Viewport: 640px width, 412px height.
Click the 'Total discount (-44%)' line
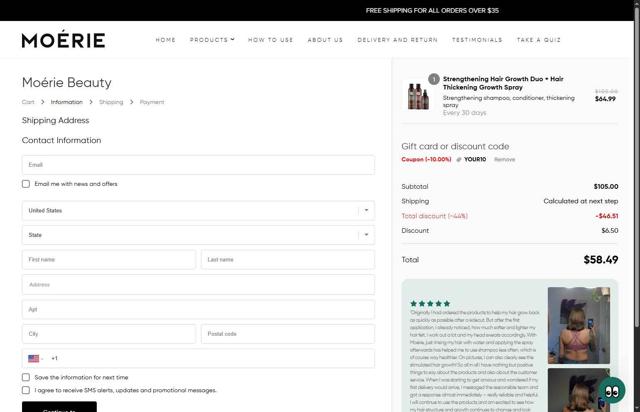[435, 216]
